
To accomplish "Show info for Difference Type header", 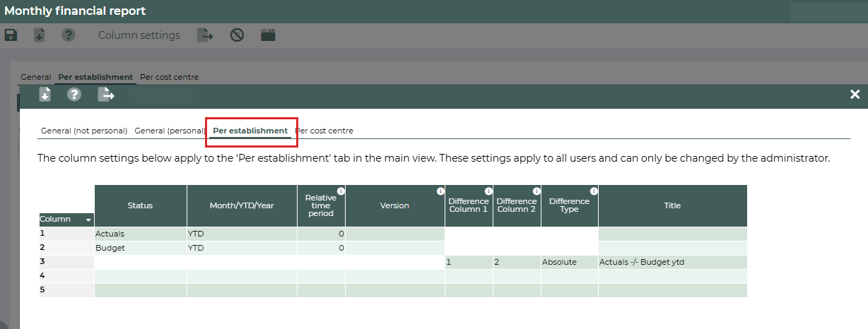I will click(594, 191).
